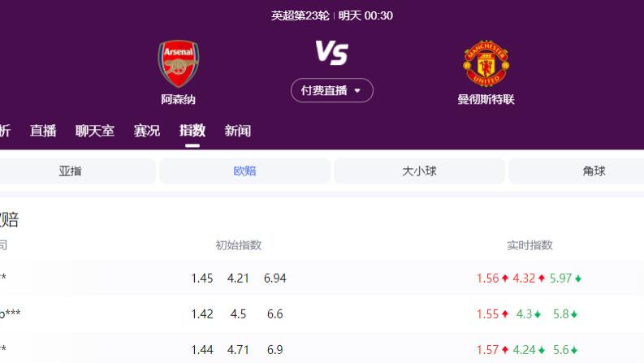Click second row live odds 4.3
The image size is (644, 363).
[x=525, y=314]
